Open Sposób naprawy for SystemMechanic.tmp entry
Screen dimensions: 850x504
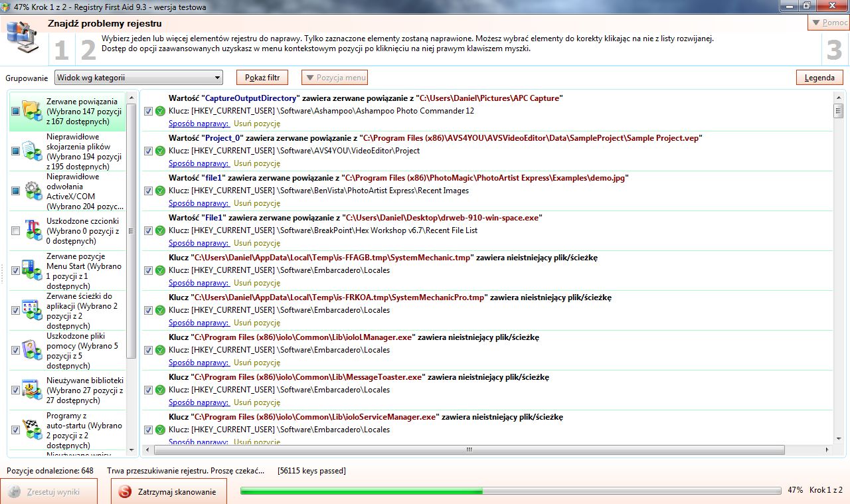point(199,283)
